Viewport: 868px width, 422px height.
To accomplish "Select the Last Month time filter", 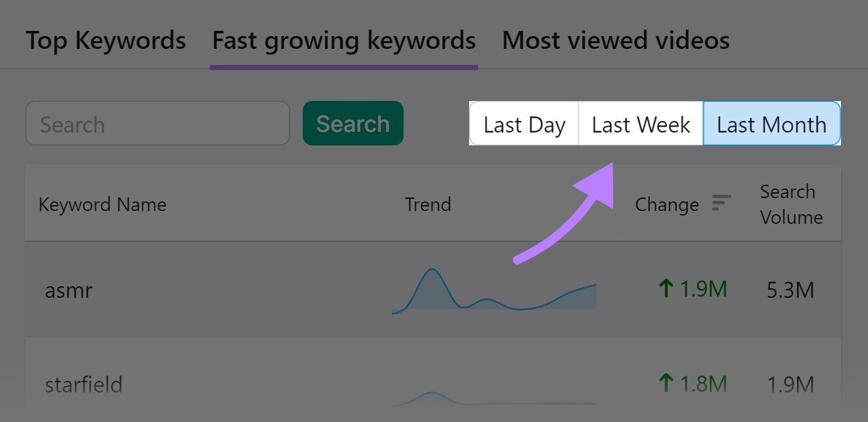I will [x=771, y=124].
